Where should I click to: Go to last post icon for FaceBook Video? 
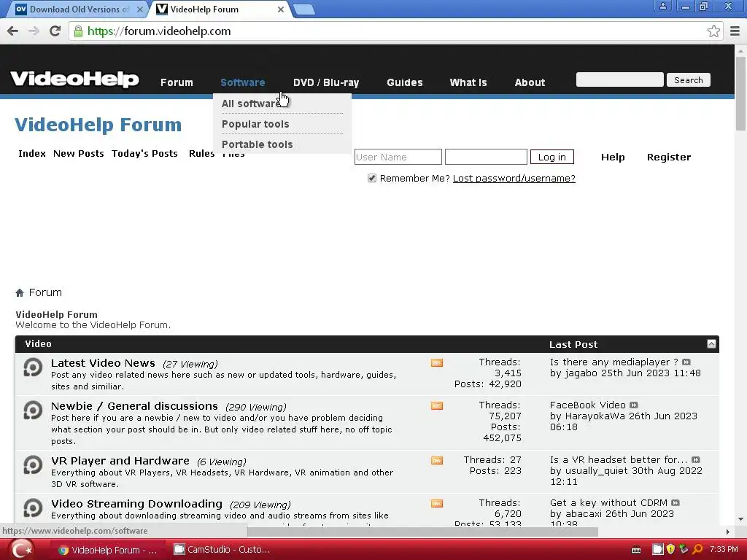634,405
